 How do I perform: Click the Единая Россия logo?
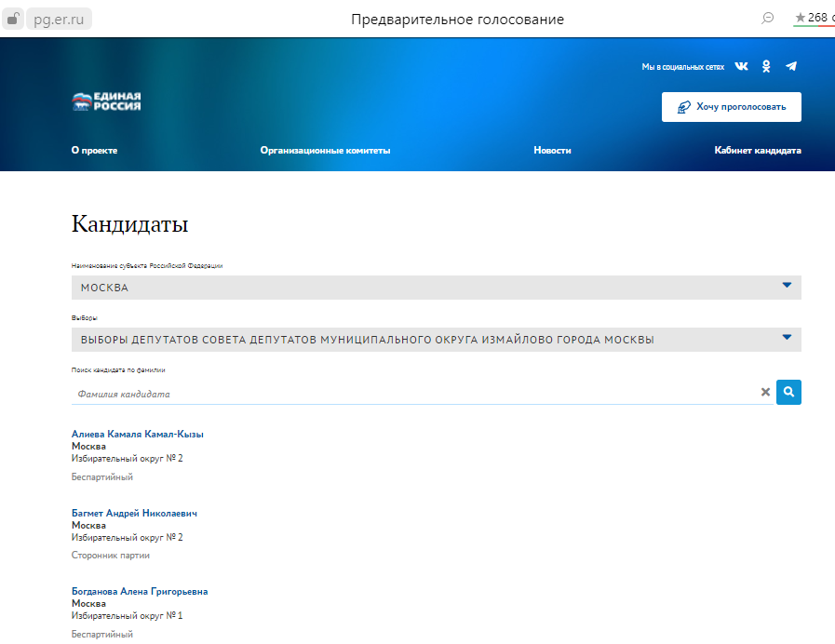[106, 101]
